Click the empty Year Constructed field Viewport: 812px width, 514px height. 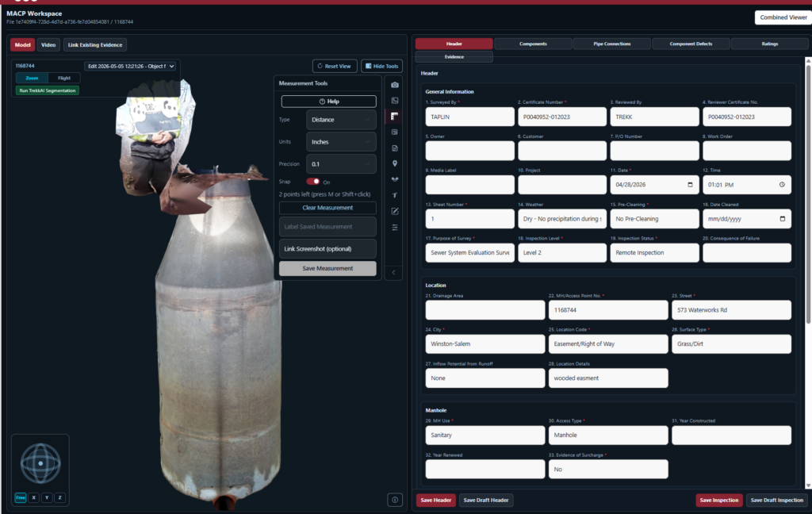point(731,435)
